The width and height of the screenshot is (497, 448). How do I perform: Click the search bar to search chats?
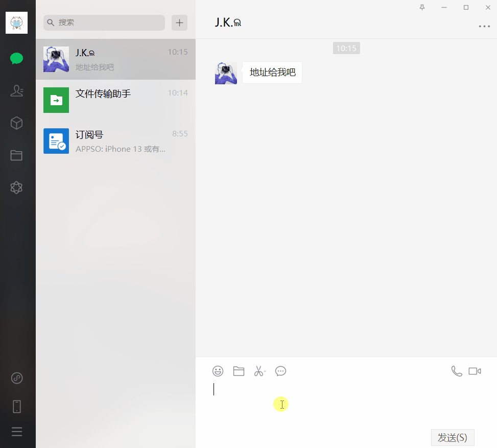click(x=104, y=22)
